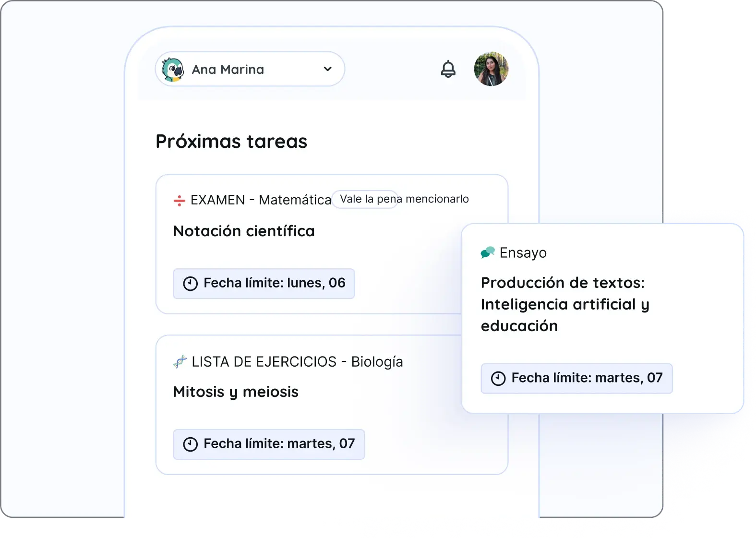The height and width of the screenshot is (538, 756).
Task: Click the Ensayo label
Action: pyautogui.click(x=523, y=253)
